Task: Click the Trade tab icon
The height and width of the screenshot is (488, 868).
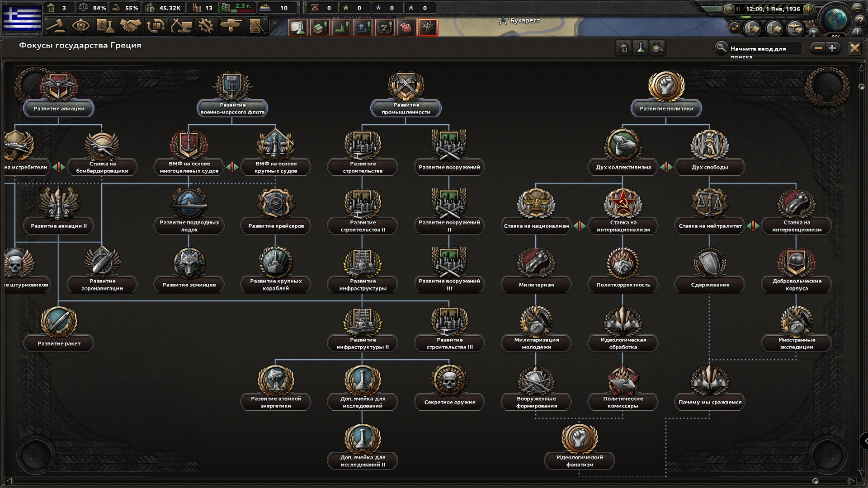Action: click(156, 26)
